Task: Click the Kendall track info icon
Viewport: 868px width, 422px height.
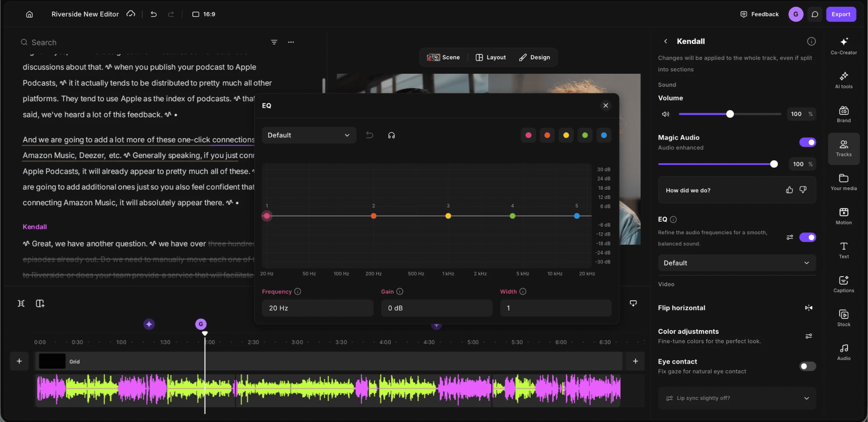Action: [x=811, y=41]
